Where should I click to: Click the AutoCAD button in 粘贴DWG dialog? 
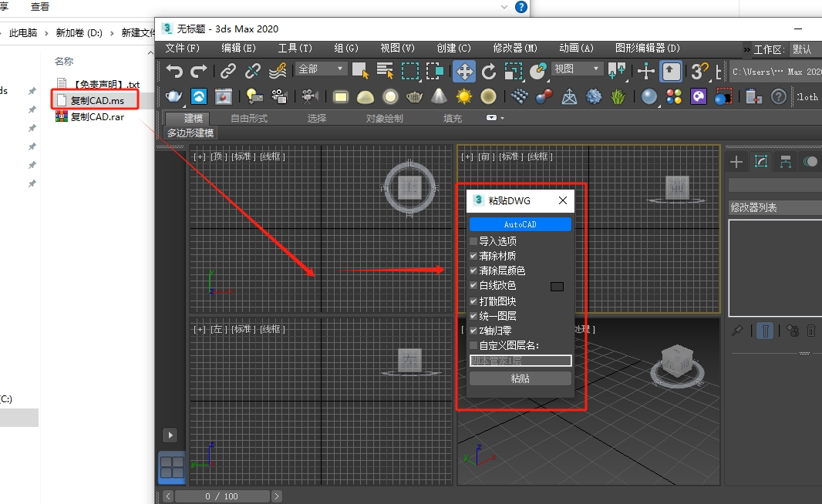point(520,224)
